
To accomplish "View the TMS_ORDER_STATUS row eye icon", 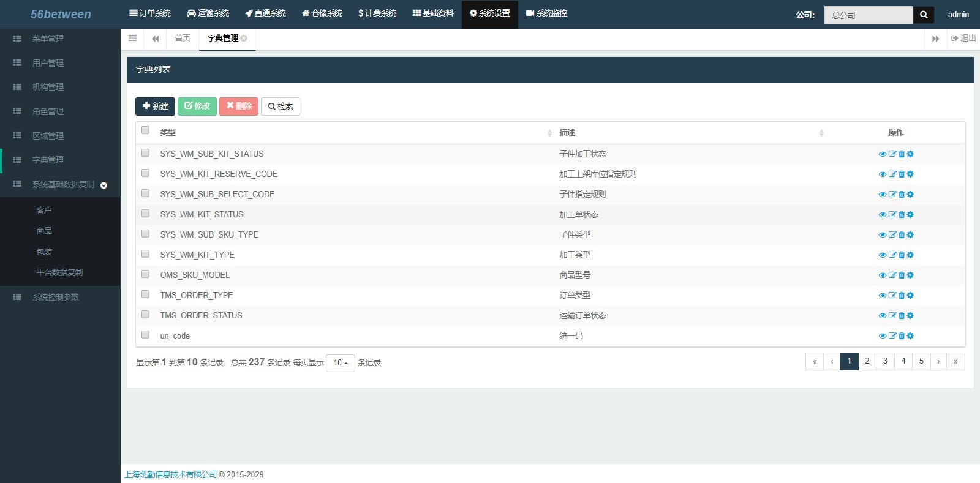I will click(883, 316).
